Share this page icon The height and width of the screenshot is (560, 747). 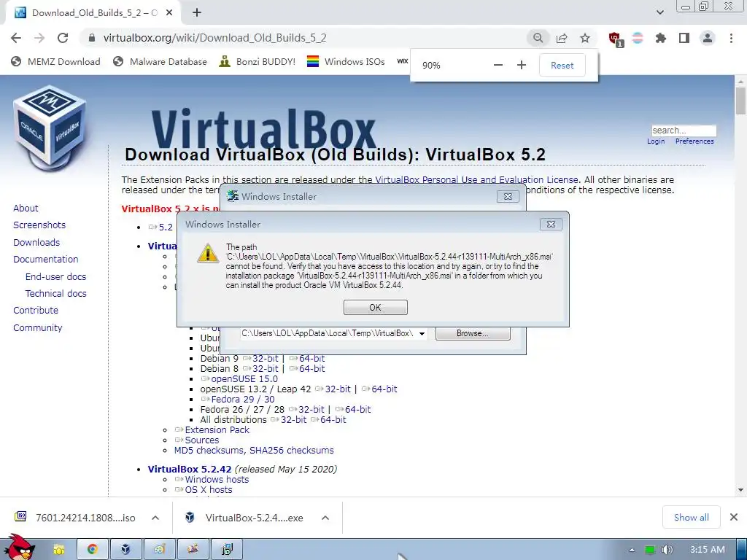[x=562, y=38]
